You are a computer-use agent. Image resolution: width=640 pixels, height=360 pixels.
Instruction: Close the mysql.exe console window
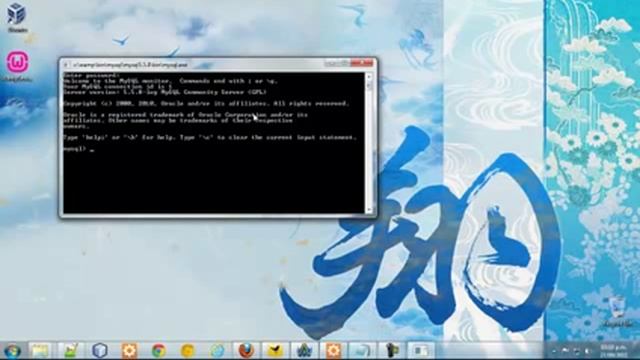(362, 63)
